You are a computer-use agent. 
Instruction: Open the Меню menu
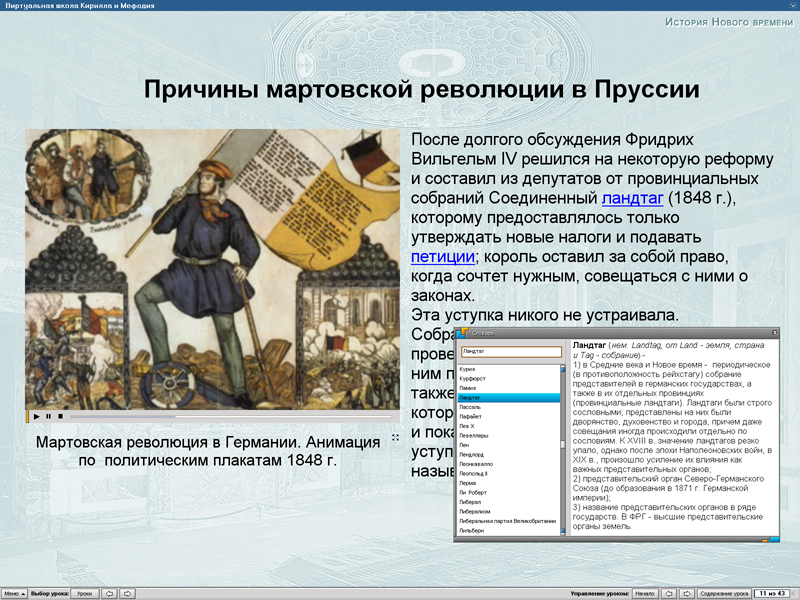(12, 592)
